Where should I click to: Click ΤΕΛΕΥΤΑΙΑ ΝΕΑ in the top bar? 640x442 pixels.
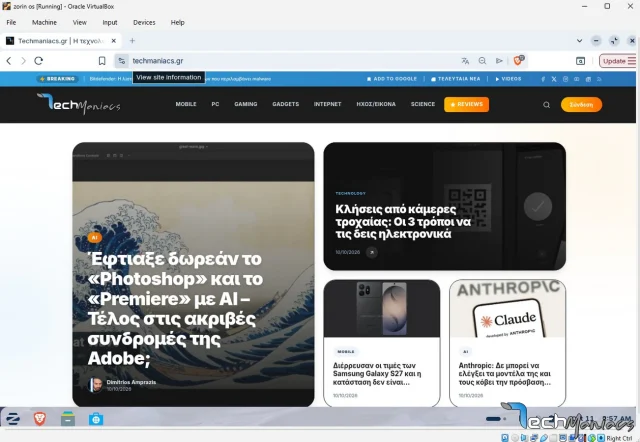[456, 79]
